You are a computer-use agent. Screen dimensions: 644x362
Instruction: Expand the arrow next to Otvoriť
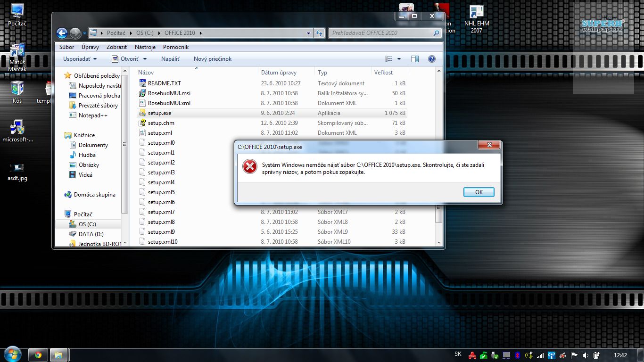click(x=145, y=59)
